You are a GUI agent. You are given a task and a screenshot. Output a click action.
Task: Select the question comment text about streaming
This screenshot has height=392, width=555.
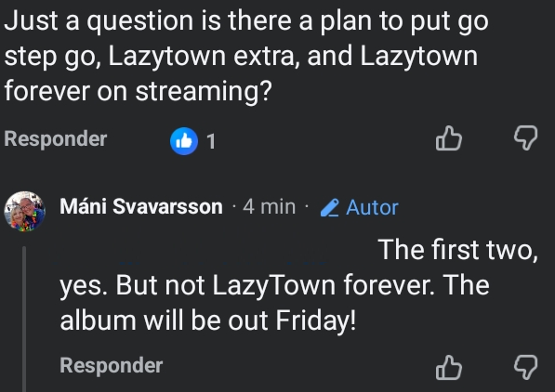(x=246, y=56)
